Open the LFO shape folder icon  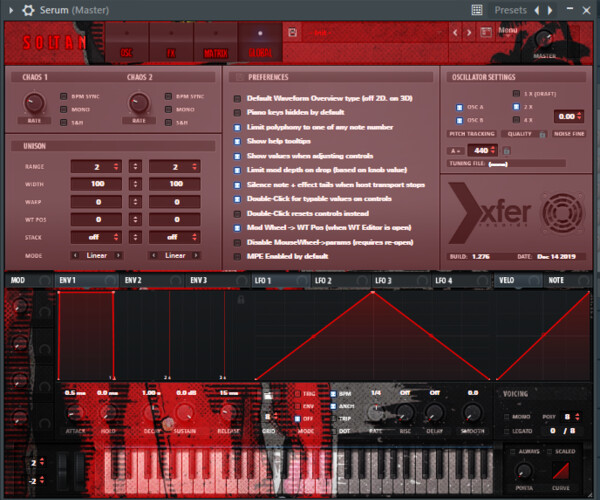[x=268, y=395]
